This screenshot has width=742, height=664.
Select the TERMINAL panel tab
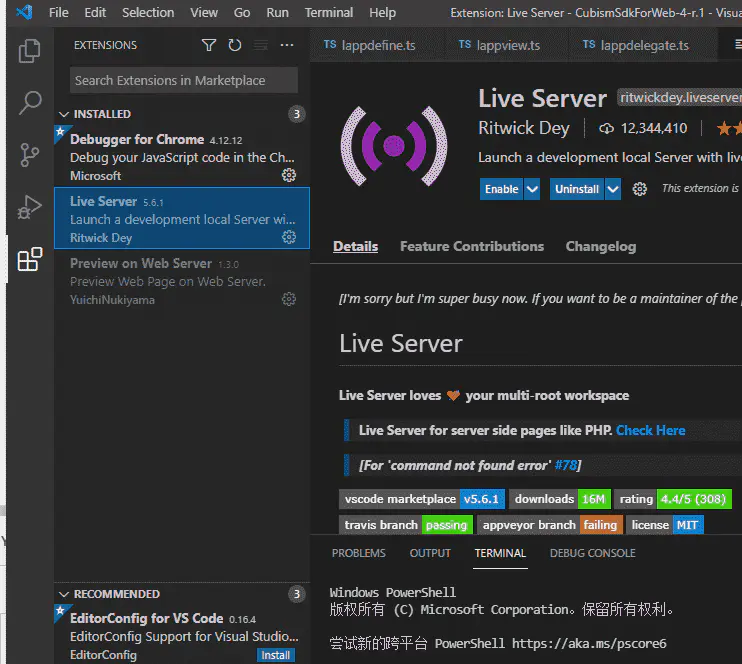click(x=500, y=553)
